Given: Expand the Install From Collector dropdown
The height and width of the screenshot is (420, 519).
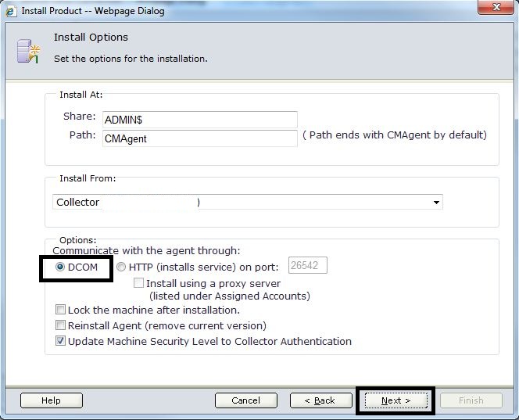Looking at the screenshot, I should [x=435, y=203].
